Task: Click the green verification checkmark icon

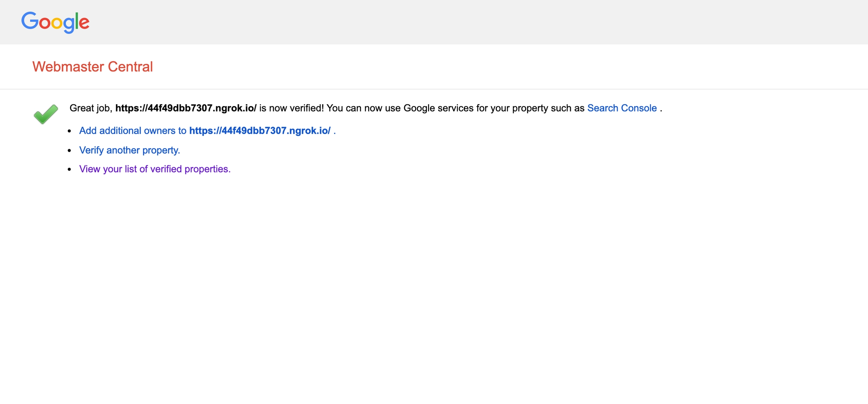Action: (x=46, y=114)
